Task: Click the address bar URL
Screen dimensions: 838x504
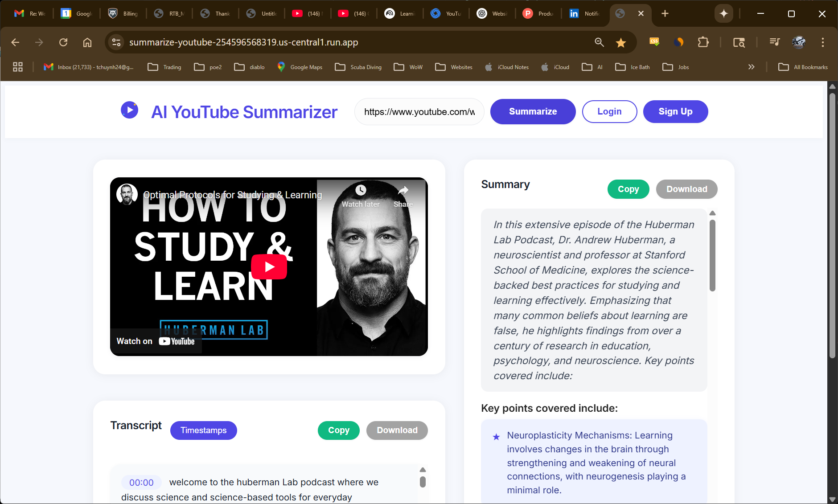Action: pyautogui.click(x=244, y=42)
